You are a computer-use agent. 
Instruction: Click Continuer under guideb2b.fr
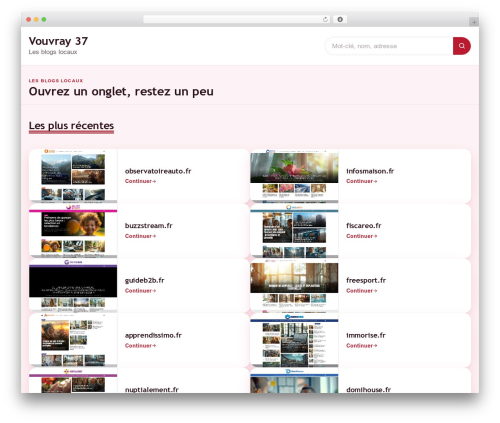140,291
